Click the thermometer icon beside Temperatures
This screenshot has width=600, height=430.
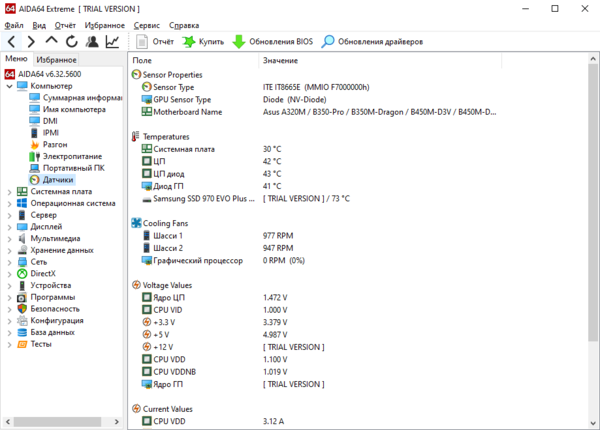(135, 137)
